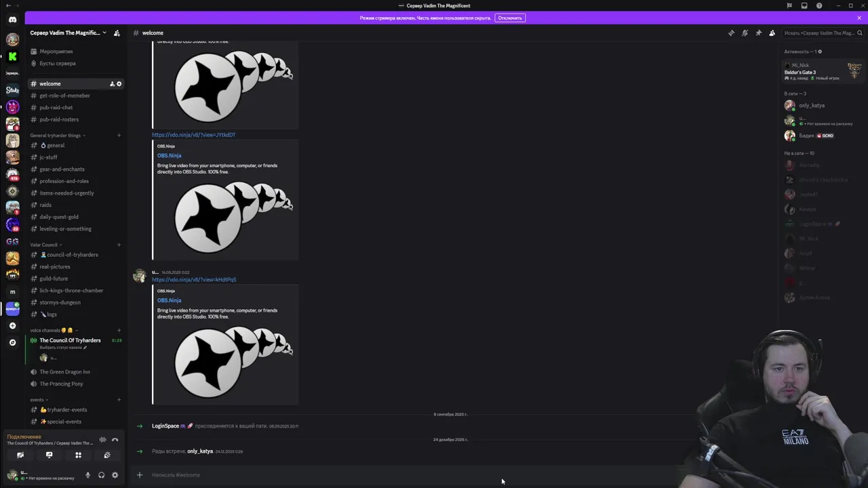Viewport: 868px width, 488px height.
Task: Click the flag icon in title bar
Action: click(x=789, y=5)
